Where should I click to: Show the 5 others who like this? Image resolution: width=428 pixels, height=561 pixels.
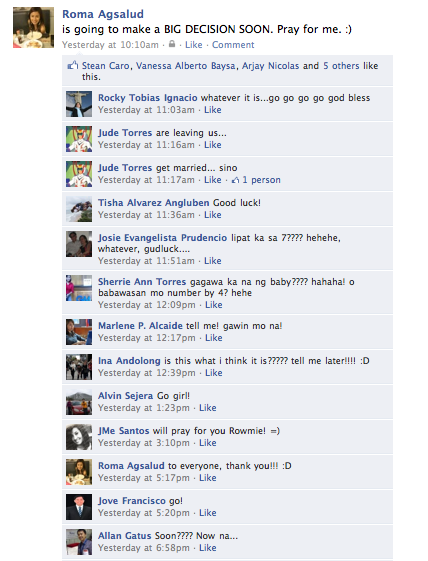(341, 66)
